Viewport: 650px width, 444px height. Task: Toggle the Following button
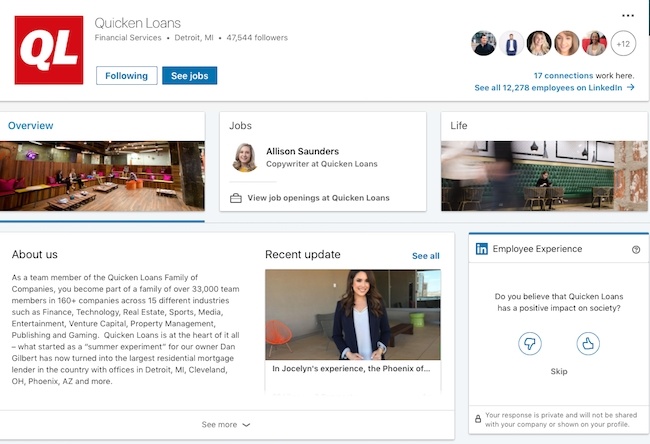[x=126, y=75]
